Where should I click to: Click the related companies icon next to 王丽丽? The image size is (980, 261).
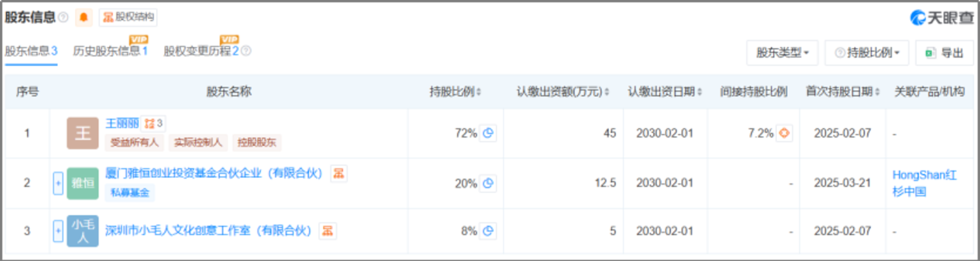pyautogui.click(x=154, y=123)
